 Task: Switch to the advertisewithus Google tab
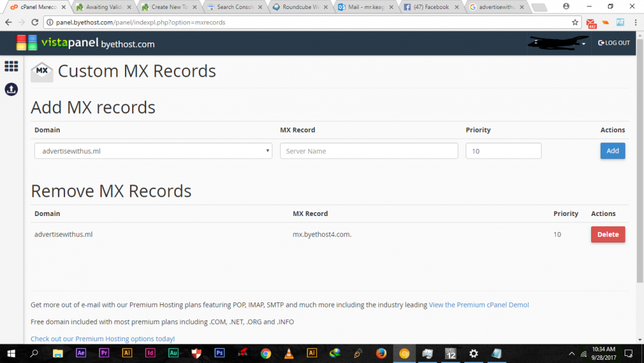[496, 7]
